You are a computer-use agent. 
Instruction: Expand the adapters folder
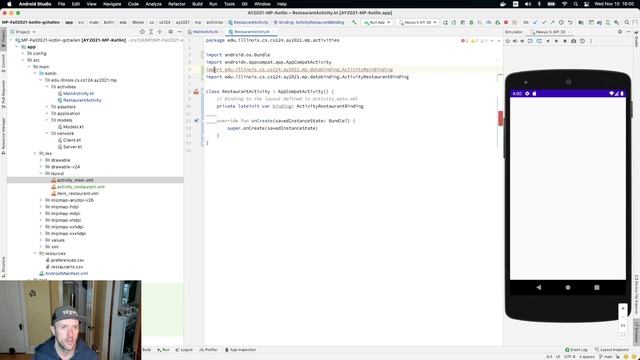pos(47,107)
